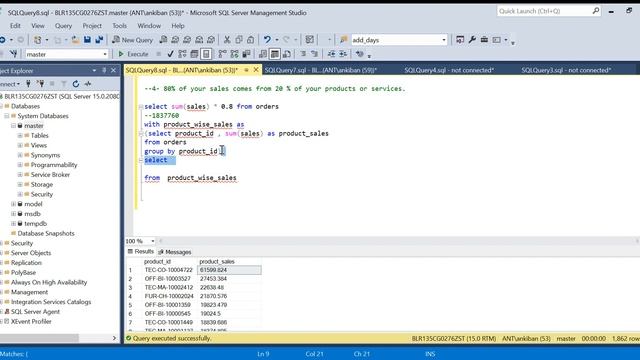Screen dimensions: 640x360
Task: Open the Messages results tab
Action: coord(175,252)
